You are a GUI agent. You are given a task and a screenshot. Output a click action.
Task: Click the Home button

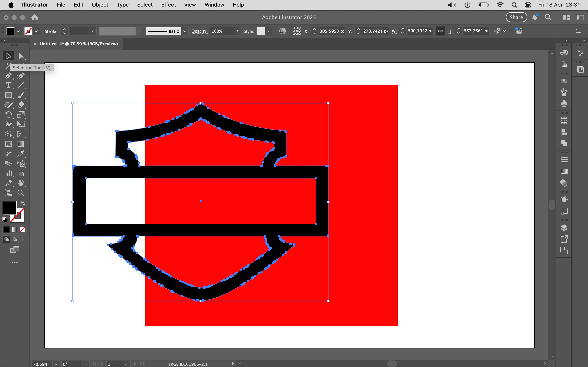click(x=35, y=17)
